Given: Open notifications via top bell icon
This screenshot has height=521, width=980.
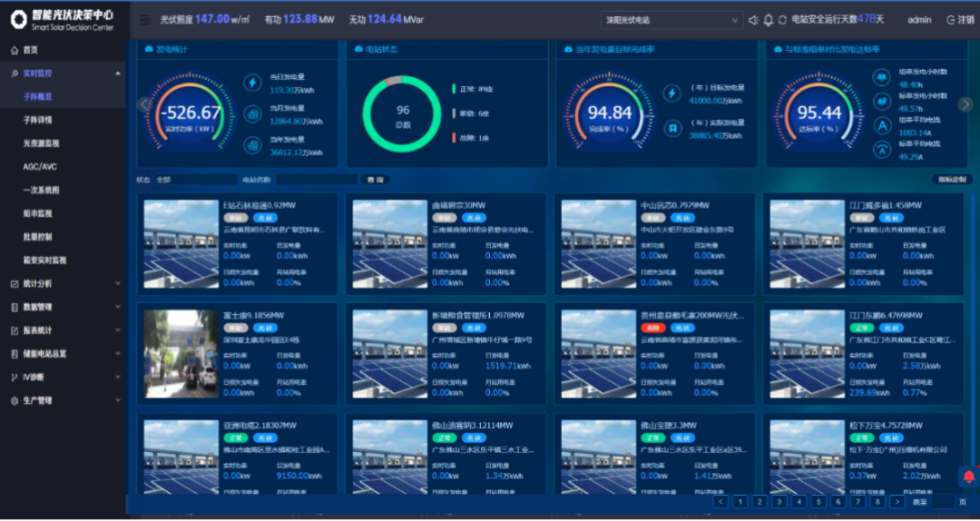Looking at the screenshot, I should pyautogui.click(x=769, y=20).
